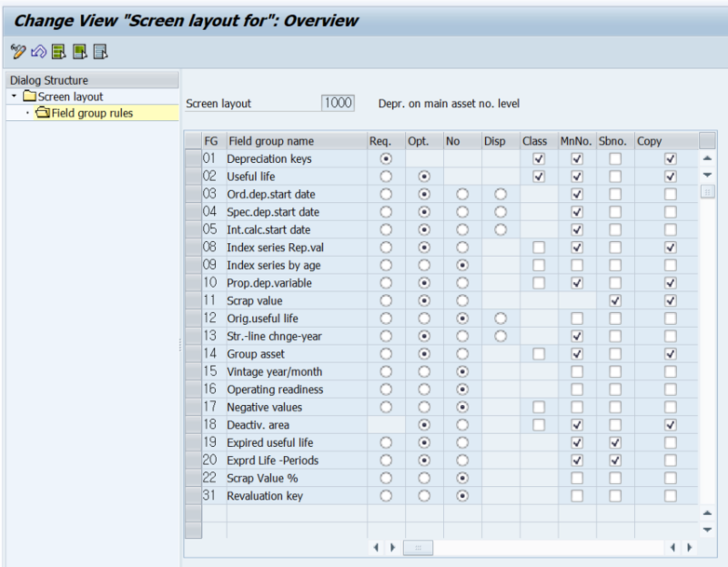Click the down arrow beside the Useful life row

[707, 175]
